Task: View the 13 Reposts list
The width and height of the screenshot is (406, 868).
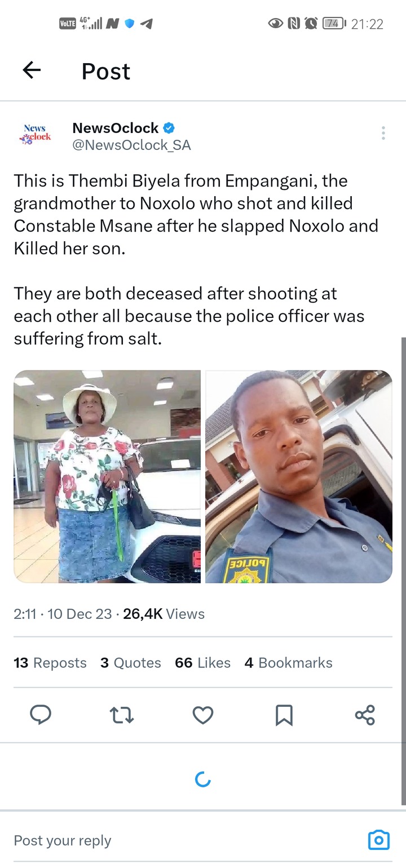Action: click(50, 663)
